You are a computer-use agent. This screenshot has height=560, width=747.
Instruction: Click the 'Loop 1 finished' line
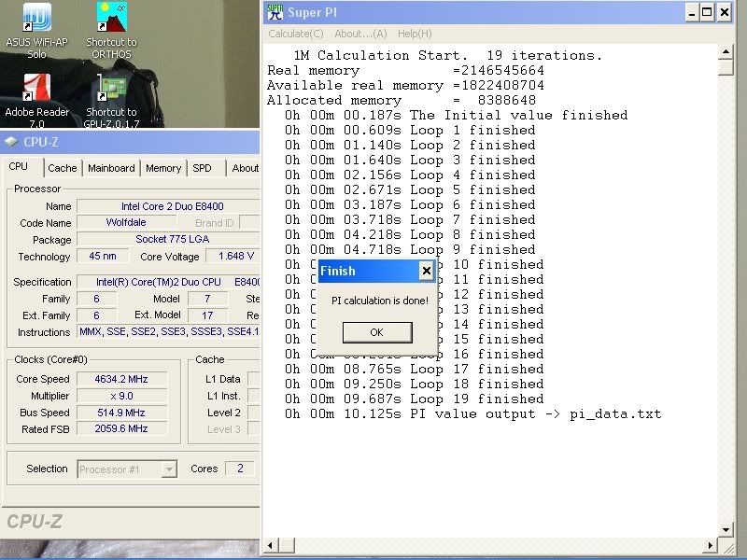click(x=410, y=131)
